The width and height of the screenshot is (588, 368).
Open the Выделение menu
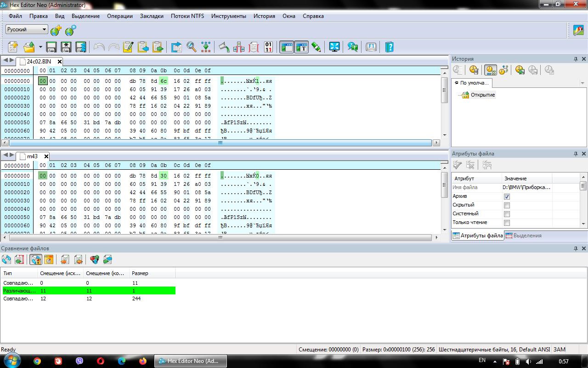point(85,16)
